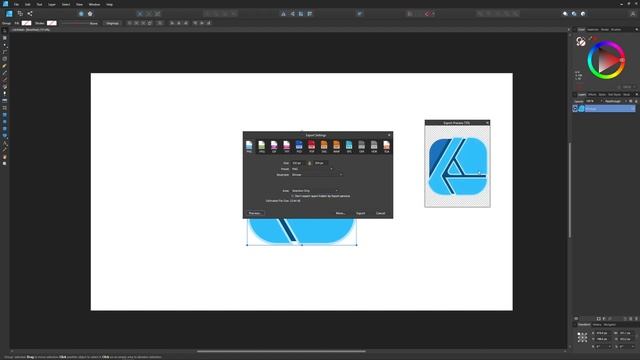Toggle the snapping magnet in toolbar
Screen dimensions: 640x360
point(427,14)
